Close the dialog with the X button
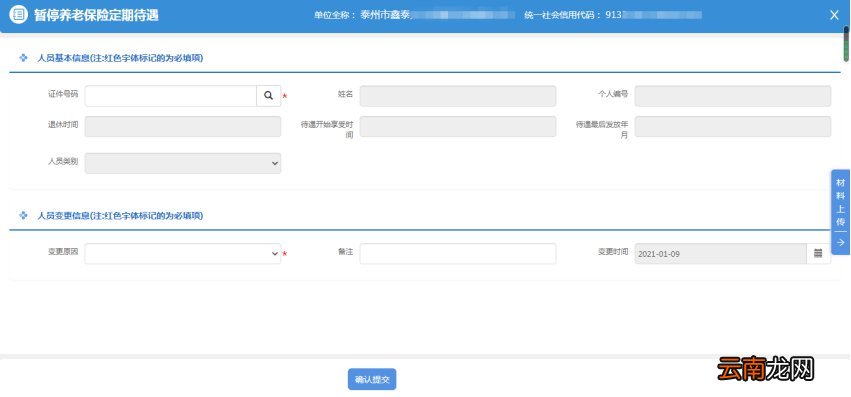Viewport: 851px width, 397px height. coord(834,15)
